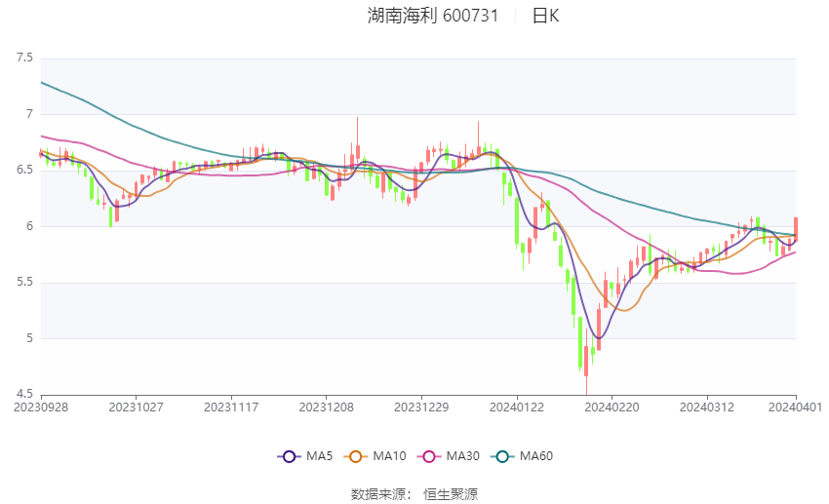Toggle the MA5 legend circle marker
The image size is (829, 504).
pos(288,455)
